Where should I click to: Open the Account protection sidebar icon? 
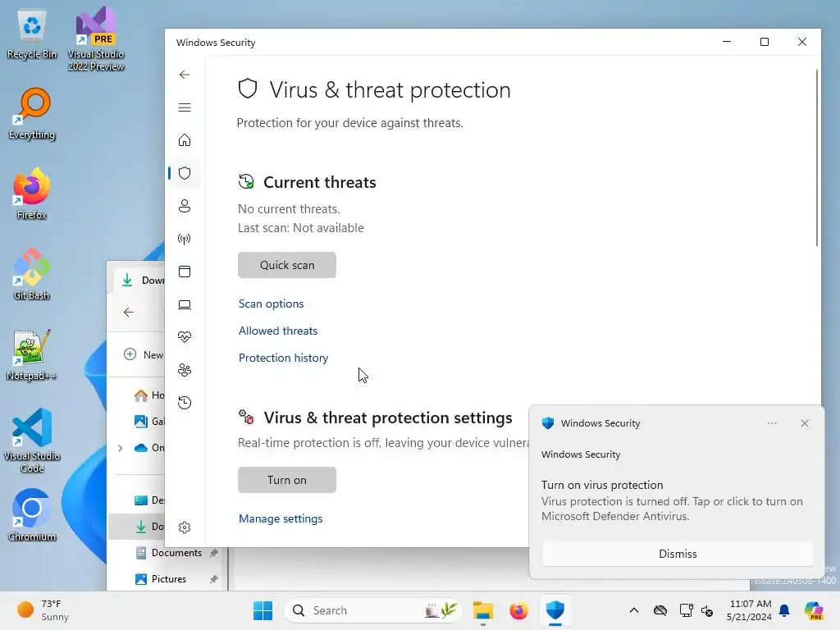coord(185,206)
